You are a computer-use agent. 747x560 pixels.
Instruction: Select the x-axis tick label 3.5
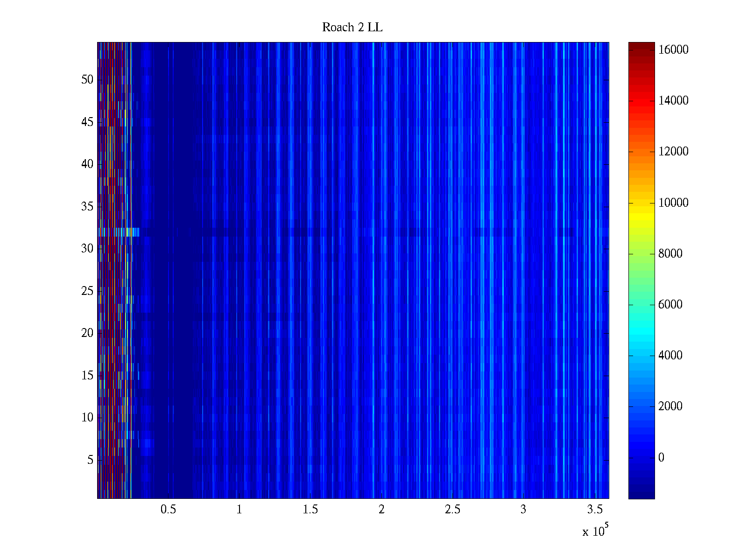tap(595, 510)
